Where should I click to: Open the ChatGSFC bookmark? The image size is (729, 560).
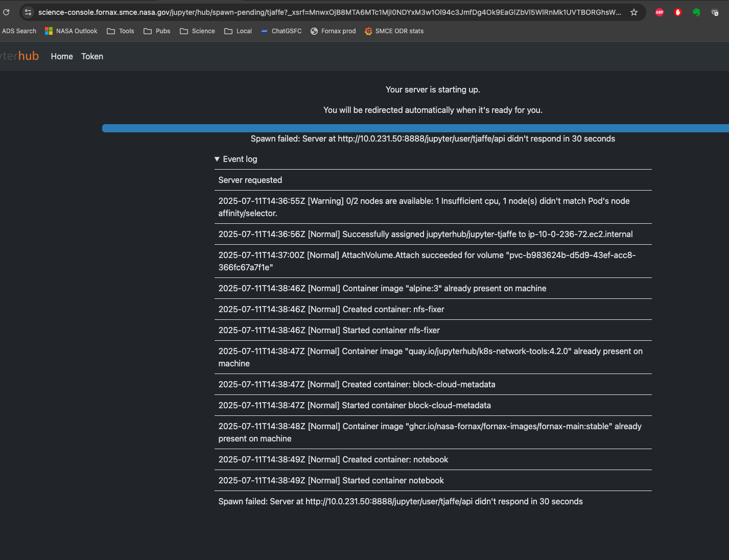[281, 31]
